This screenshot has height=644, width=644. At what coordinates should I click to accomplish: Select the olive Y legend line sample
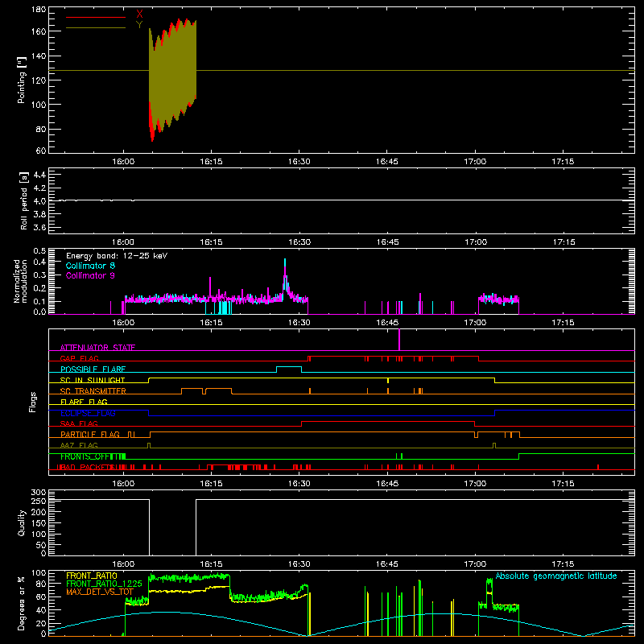coord(96,28)
